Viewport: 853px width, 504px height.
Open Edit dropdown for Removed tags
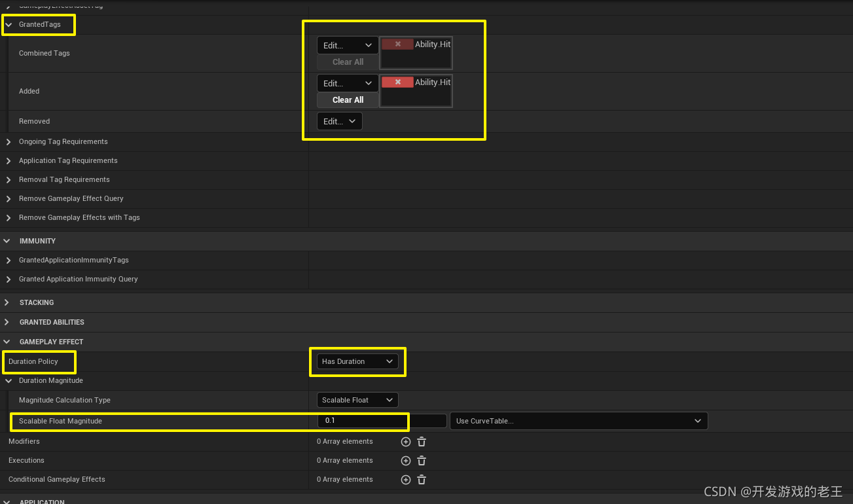coord(340,121)
